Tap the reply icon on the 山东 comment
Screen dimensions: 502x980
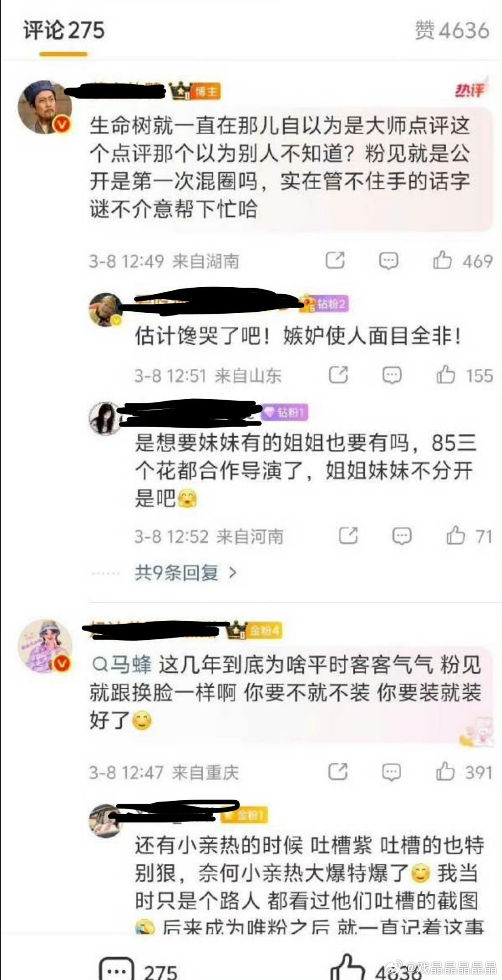point(392,375)
